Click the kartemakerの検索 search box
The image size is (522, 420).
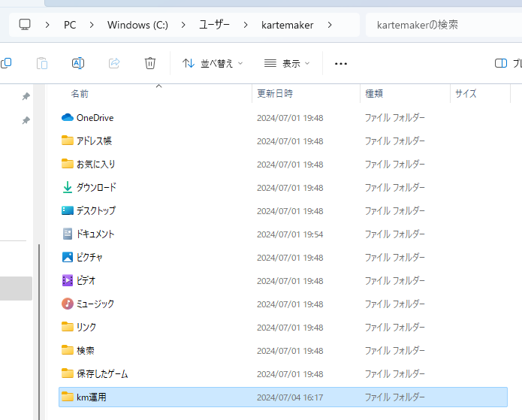pyautogui.click(x=439, y=25)
